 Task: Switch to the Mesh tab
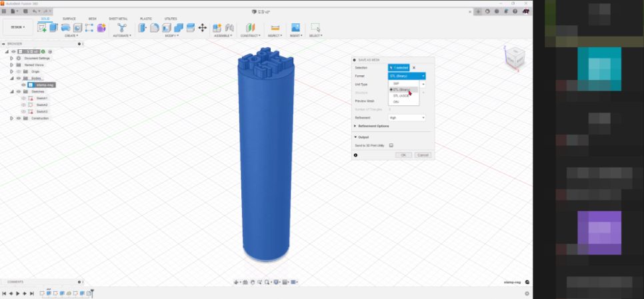coord(93,19)
